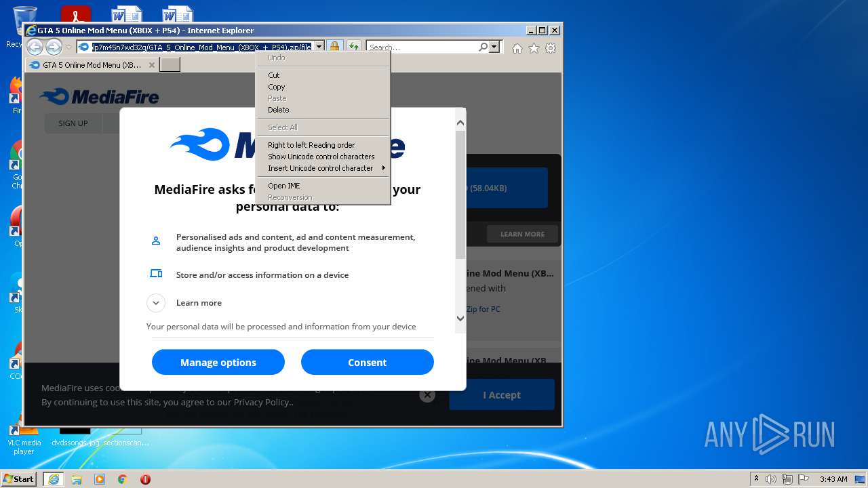This screenshot has height=488, width=868.
Task: Click the address bar URL field
Action: 202,47
